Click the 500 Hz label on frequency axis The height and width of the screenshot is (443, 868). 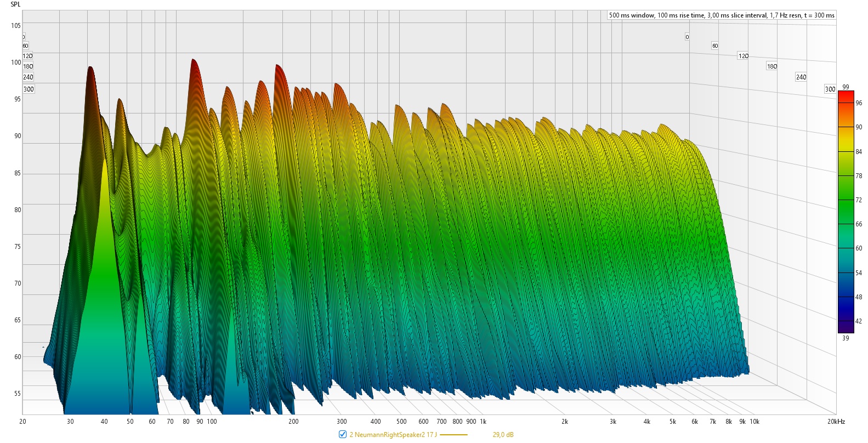pos(401,422)
